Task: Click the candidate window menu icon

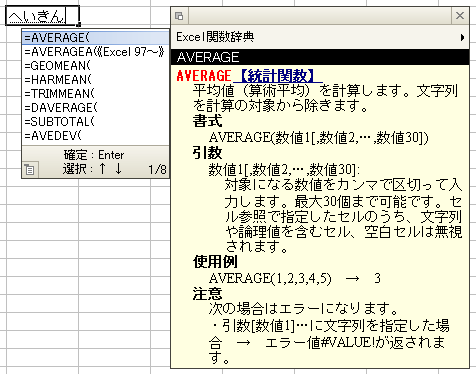Action: (x=30, y=170)
